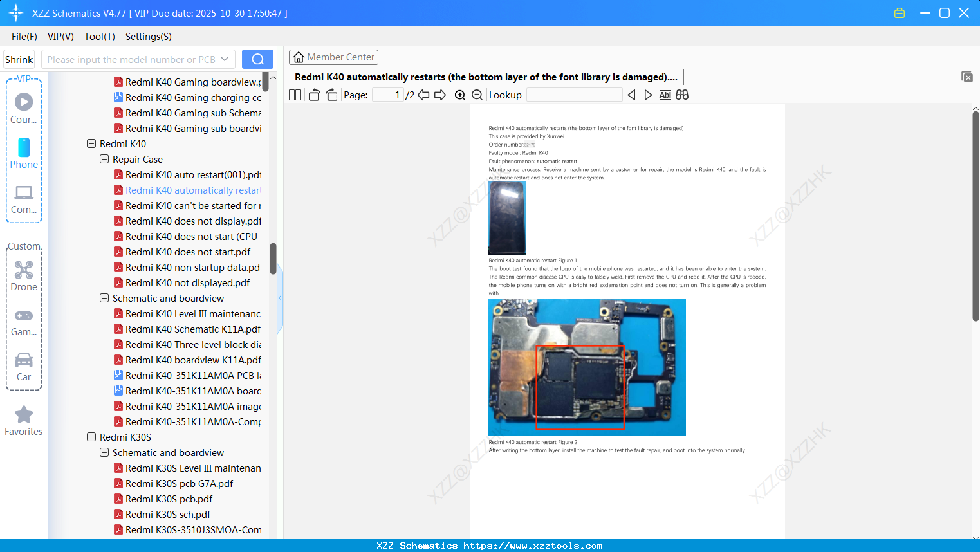This screenshot has width=980, height=552.
Task: Open the Tool(T) menu
Action: (x=100, y=37)
